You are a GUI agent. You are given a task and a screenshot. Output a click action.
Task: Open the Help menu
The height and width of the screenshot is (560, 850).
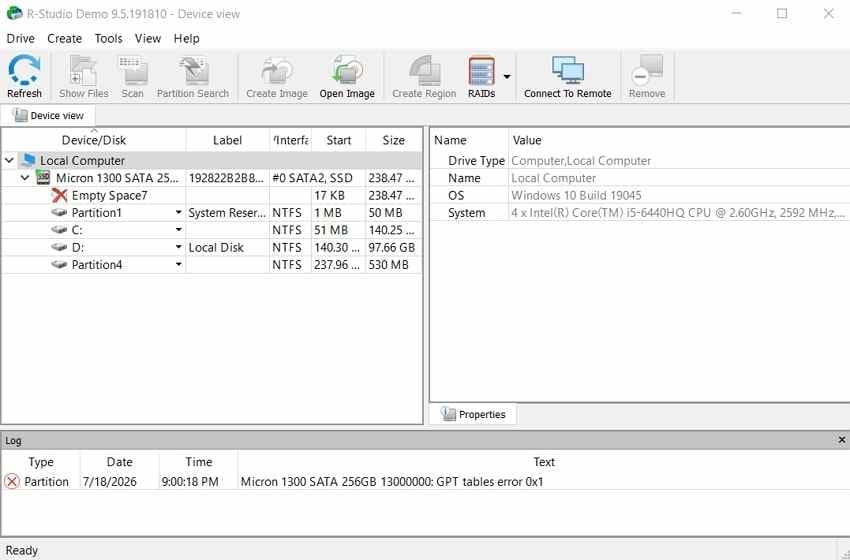[186, 38]
